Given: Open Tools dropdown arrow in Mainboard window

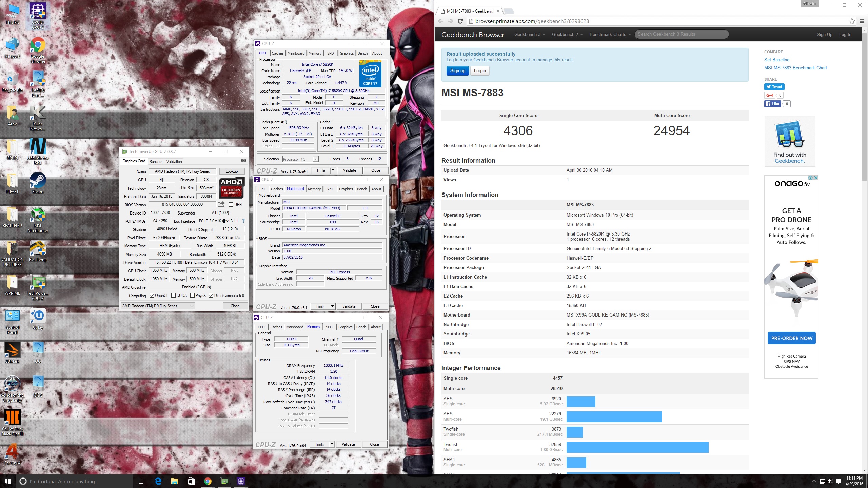Looking at the screenshot, I should (332, 306).
